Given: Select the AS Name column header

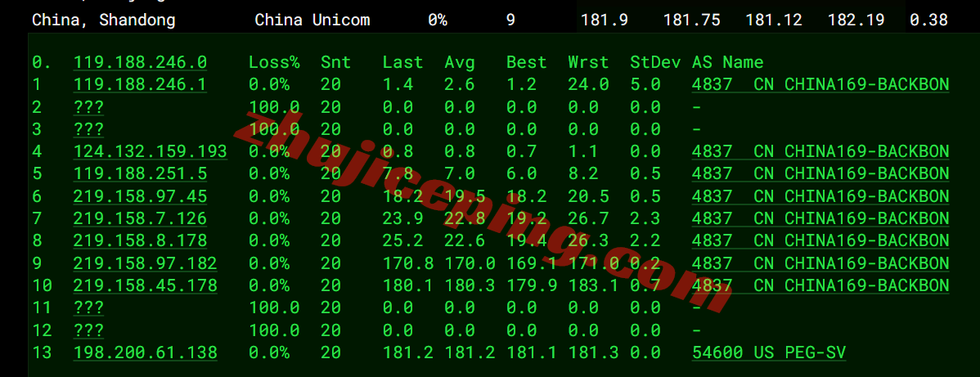Looking at the screenshot, I should tap(727, 62).
